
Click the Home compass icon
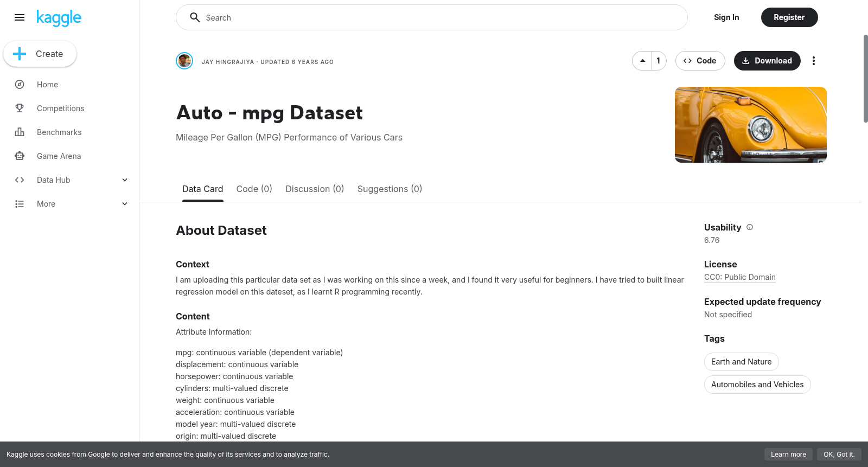tap(20, 85)
